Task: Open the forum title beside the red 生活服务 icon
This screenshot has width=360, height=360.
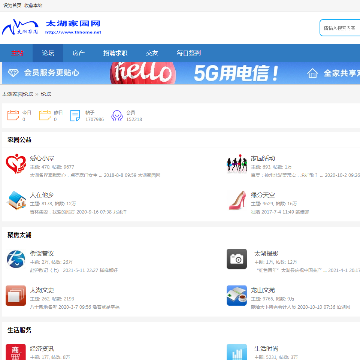Action: point(42,349)
